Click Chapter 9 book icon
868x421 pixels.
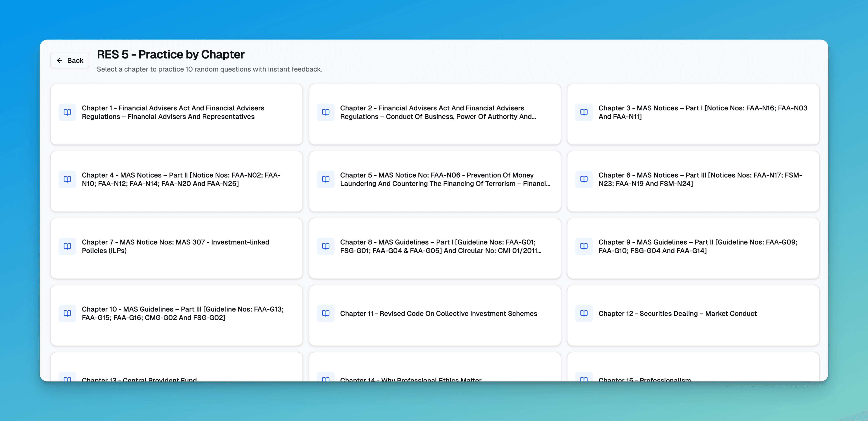pyautogui.click(x=584, y=246)
